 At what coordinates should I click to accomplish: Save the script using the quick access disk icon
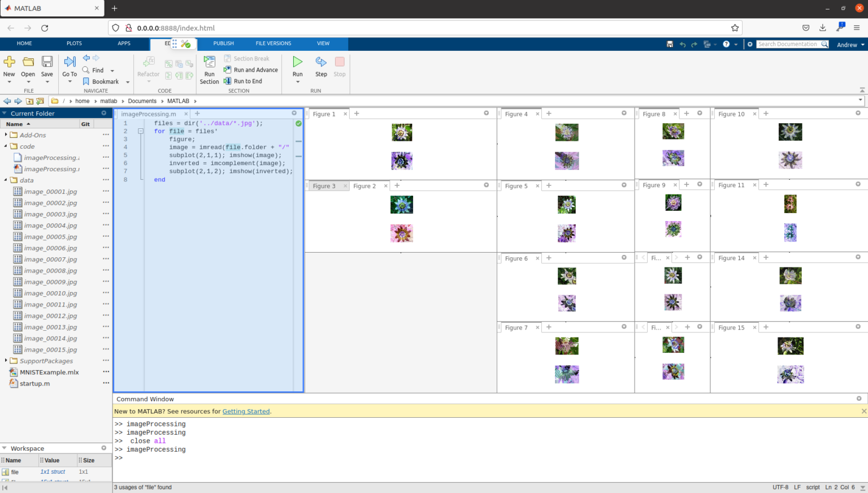click(670, 44)
